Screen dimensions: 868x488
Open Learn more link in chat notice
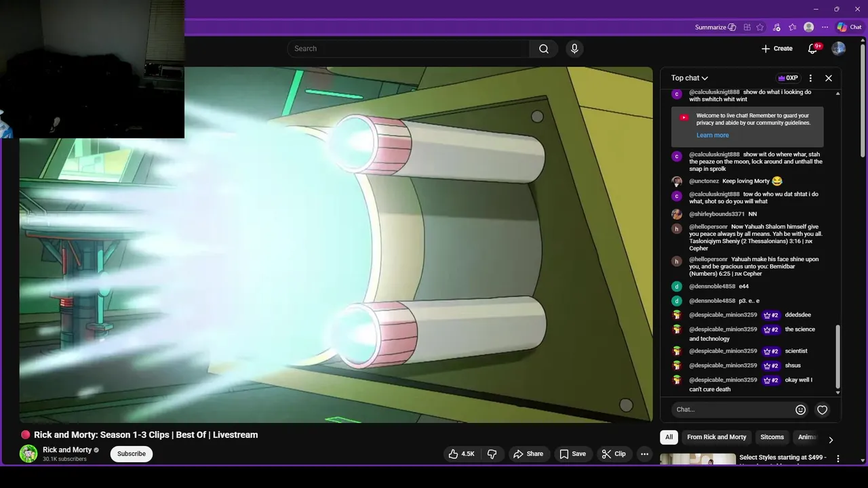[713, 136]
